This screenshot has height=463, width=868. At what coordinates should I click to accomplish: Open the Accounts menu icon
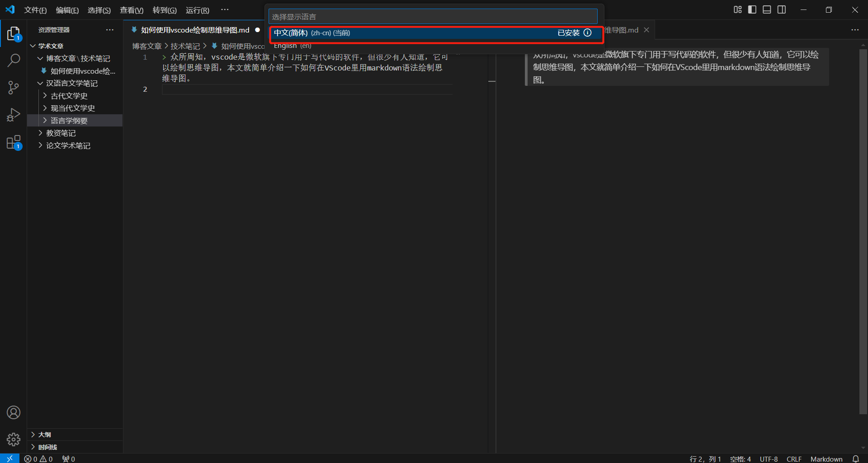coord(14,412)
